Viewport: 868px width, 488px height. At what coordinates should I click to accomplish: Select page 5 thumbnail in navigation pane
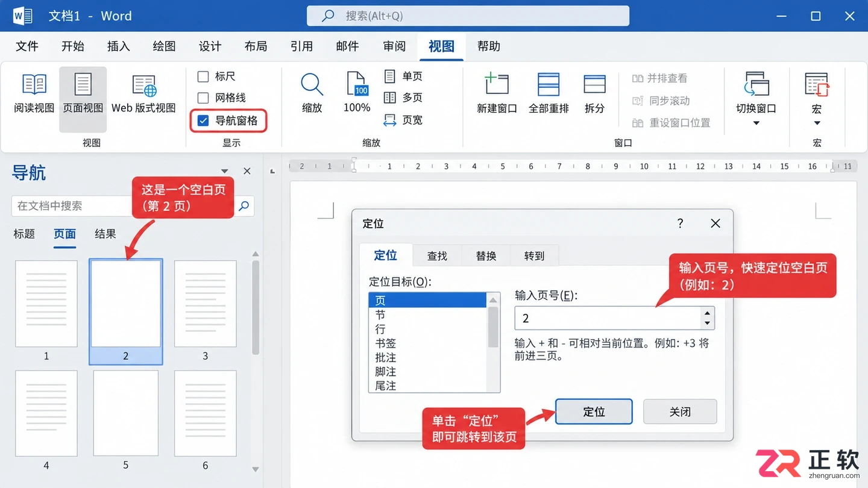pos(126,413)
